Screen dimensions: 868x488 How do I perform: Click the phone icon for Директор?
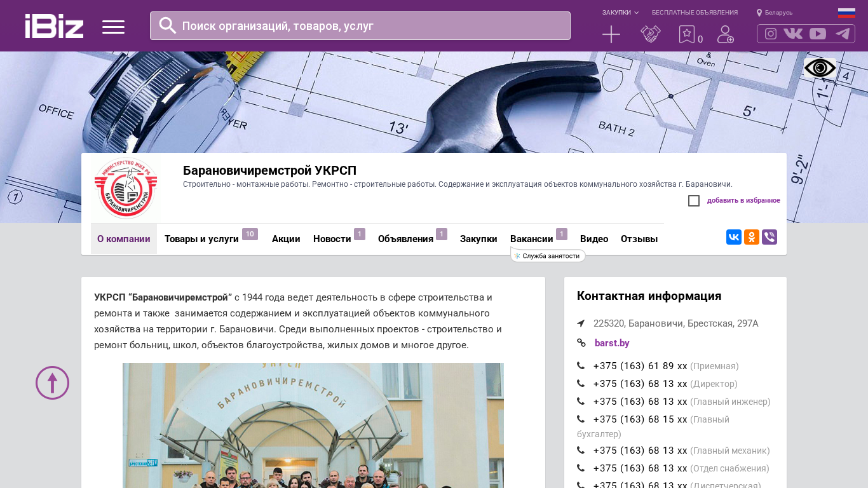tap(581, 384)
